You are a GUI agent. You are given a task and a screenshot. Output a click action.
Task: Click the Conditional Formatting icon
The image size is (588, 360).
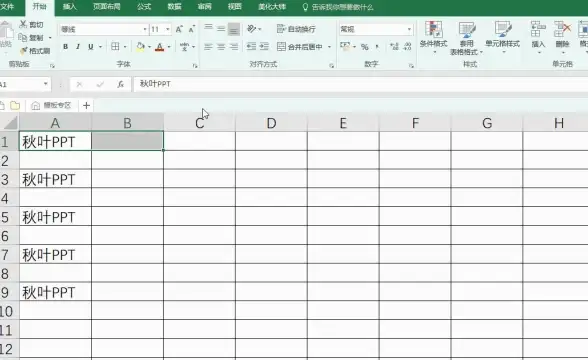(434, 30)
